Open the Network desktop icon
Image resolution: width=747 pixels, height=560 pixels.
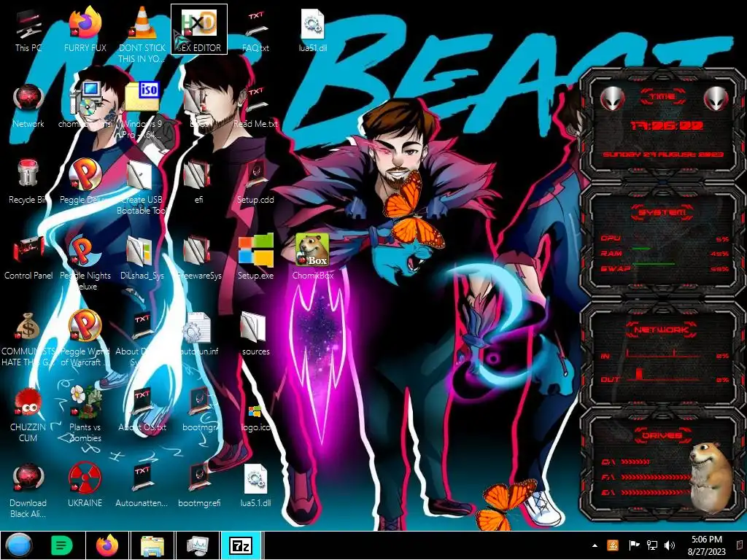(28, 106)
